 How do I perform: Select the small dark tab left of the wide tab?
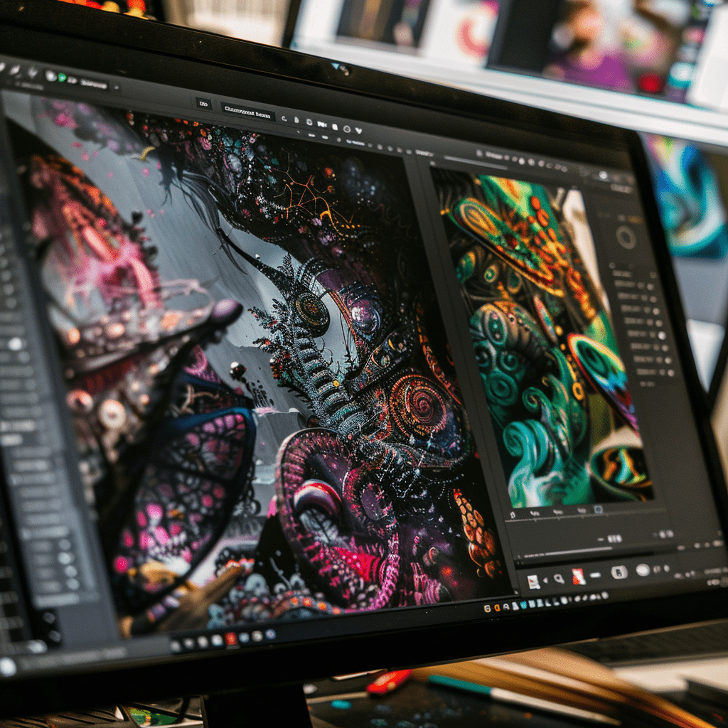pyautogui.click(x=204, y=105)
